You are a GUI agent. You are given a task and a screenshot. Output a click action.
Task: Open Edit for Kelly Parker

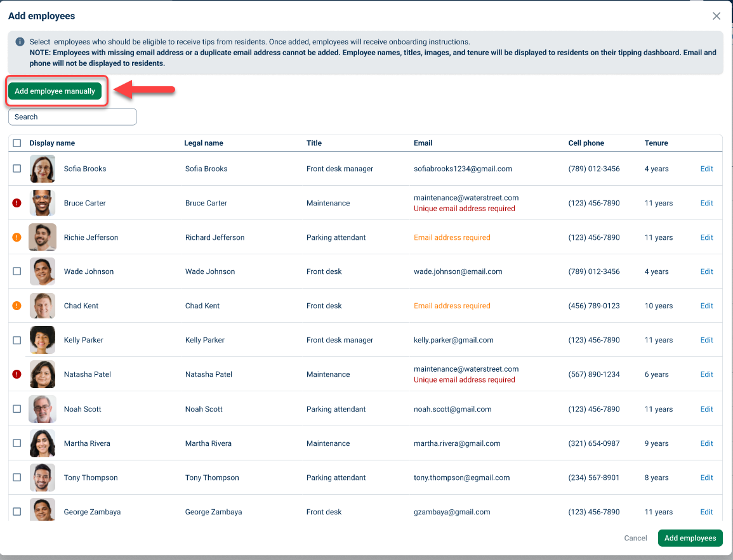pyautogui.click(x=706, y=340)
